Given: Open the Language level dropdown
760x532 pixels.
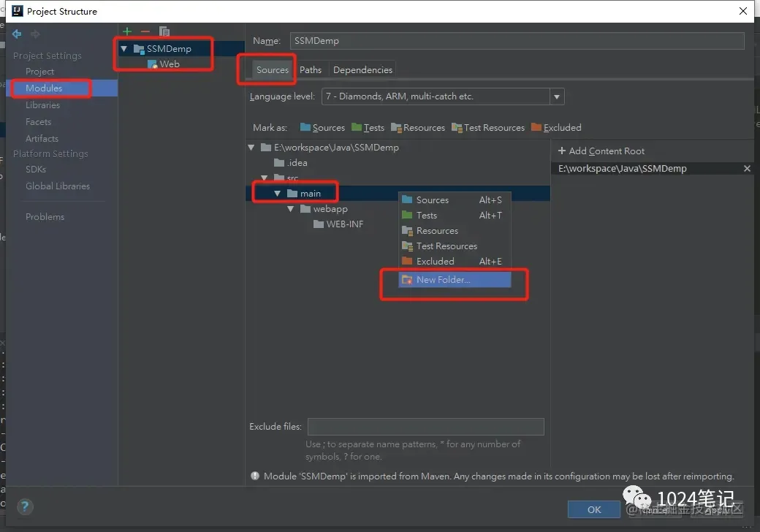Looking at the screenshot, I should pyautogui.click(x=557, y=96).
